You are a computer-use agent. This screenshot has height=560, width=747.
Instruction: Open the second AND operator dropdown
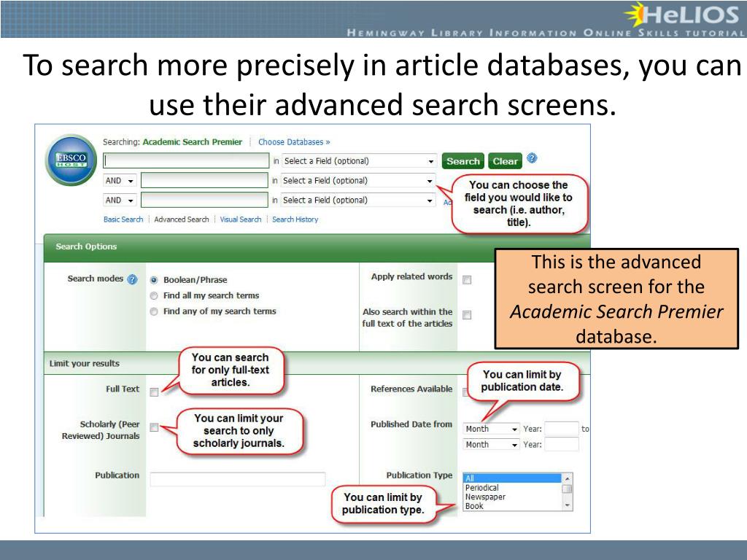point(120,200)
